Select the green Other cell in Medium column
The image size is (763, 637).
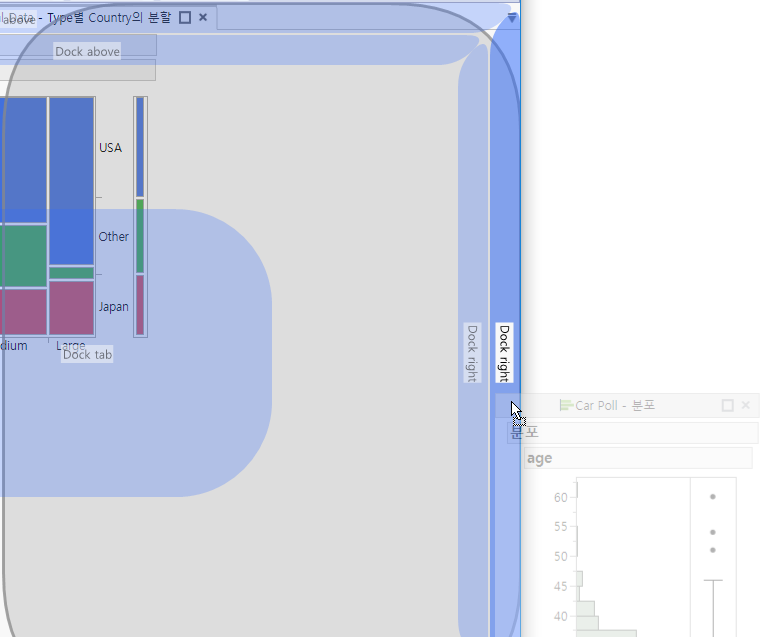coord(23,256)
